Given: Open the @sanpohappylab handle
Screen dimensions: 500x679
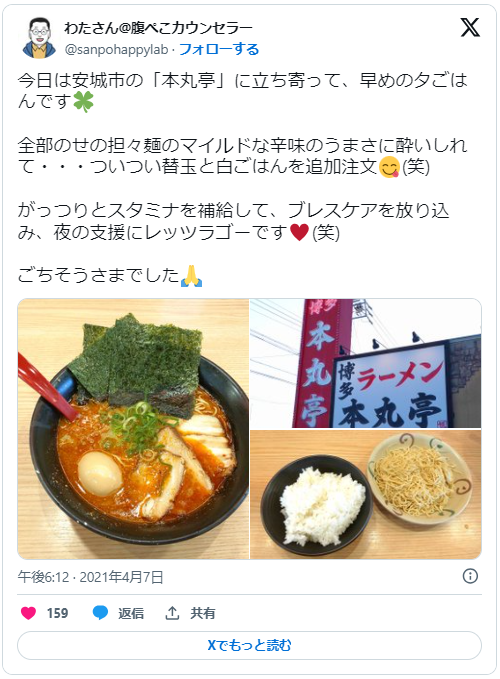Looking at the screenshot, I should 116,49.
